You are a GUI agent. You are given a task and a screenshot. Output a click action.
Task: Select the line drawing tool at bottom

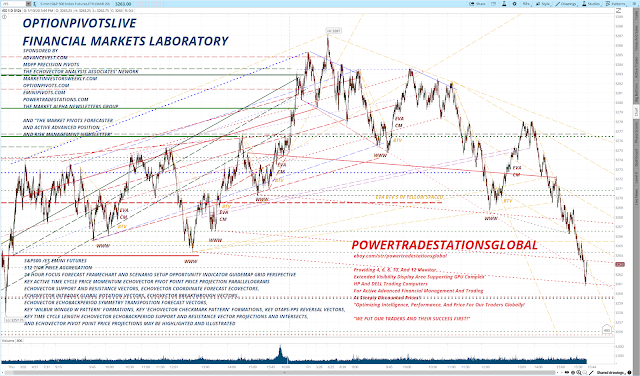(x=591, y=372)
